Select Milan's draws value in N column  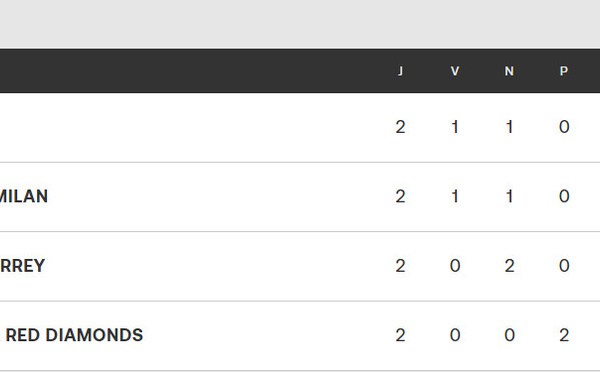509,196
